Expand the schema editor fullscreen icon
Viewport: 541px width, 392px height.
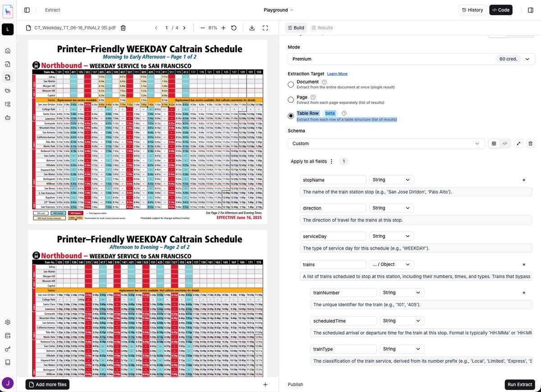518,143
